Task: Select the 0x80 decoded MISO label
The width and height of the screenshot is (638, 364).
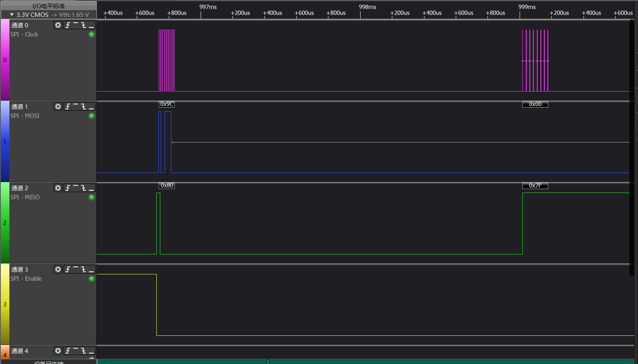Action: [x=167, y=186]
